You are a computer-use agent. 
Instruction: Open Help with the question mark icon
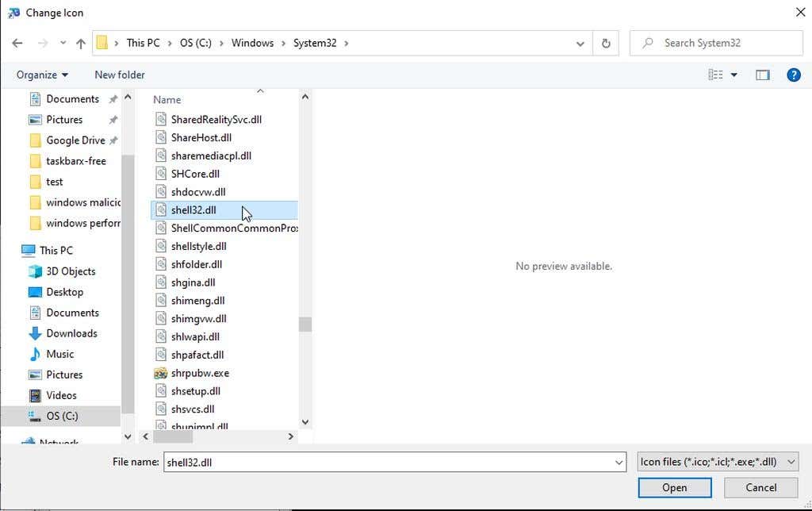pos(793,75)
